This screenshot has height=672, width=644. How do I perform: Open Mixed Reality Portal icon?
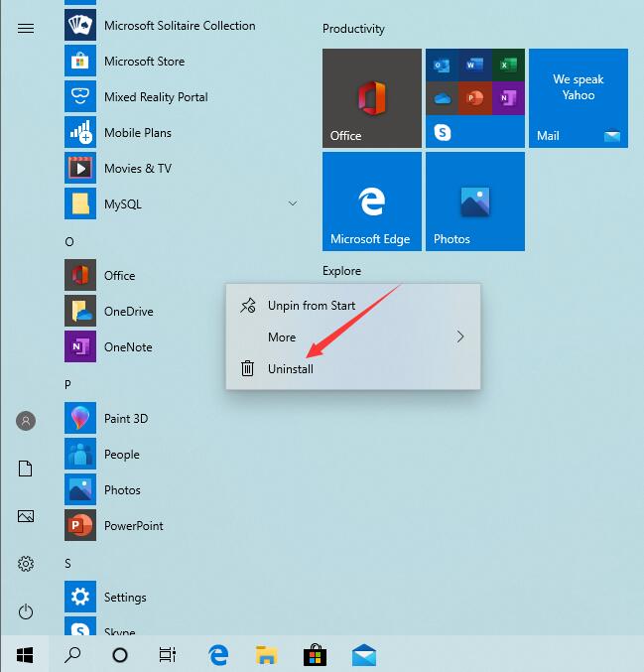(80, 97)
